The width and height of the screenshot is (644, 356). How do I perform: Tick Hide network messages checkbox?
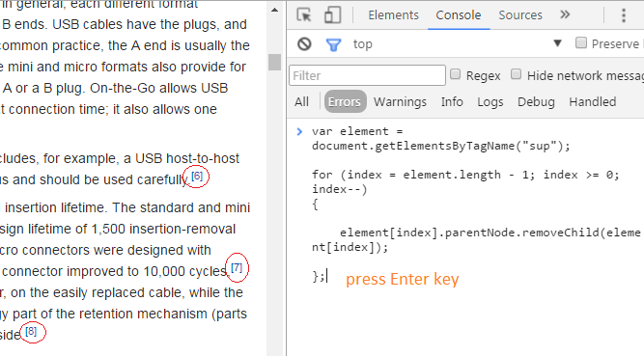point(516,74)
